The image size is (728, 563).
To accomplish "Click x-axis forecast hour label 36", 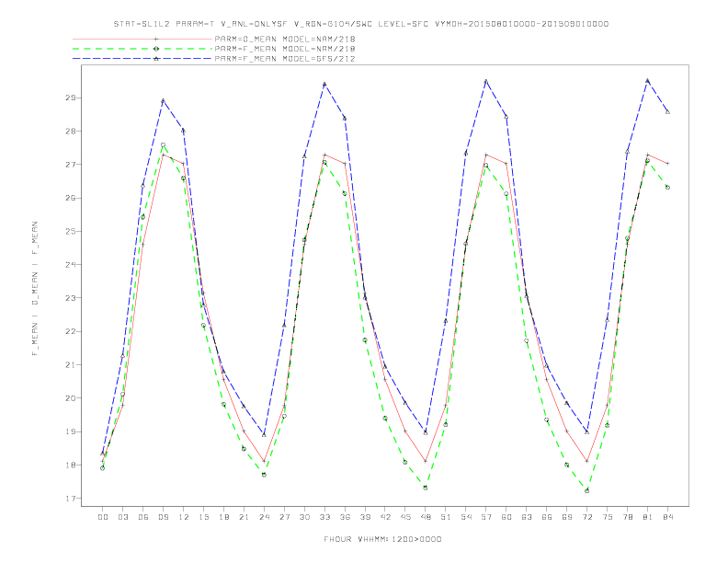I will click(345, 517).
